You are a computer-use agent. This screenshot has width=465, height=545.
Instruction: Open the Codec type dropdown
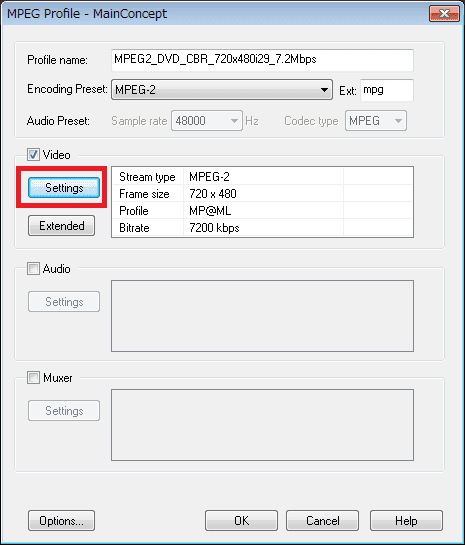click(376, 121)
